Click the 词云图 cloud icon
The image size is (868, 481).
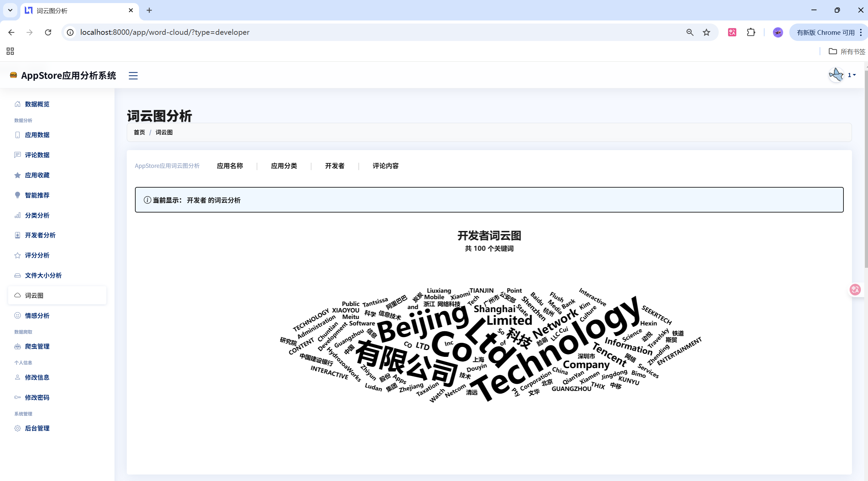[x=17, y=295]
